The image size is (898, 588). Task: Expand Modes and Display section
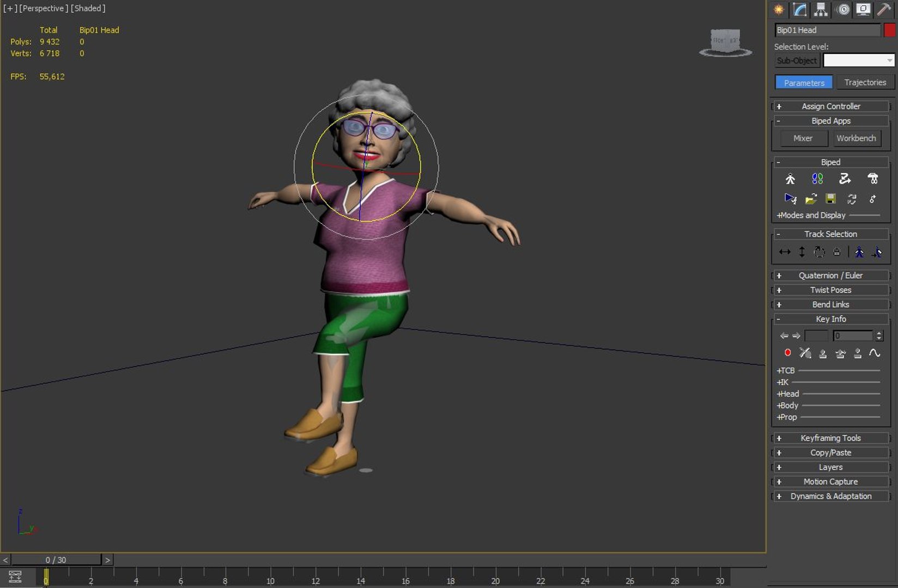(x=811, y=215)
